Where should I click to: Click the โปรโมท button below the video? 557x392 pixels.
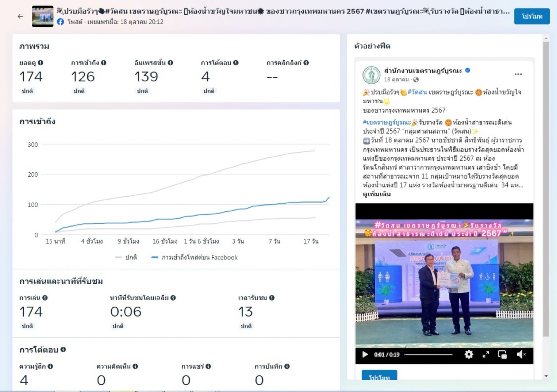pyautogui.click(x=379, y=376)
